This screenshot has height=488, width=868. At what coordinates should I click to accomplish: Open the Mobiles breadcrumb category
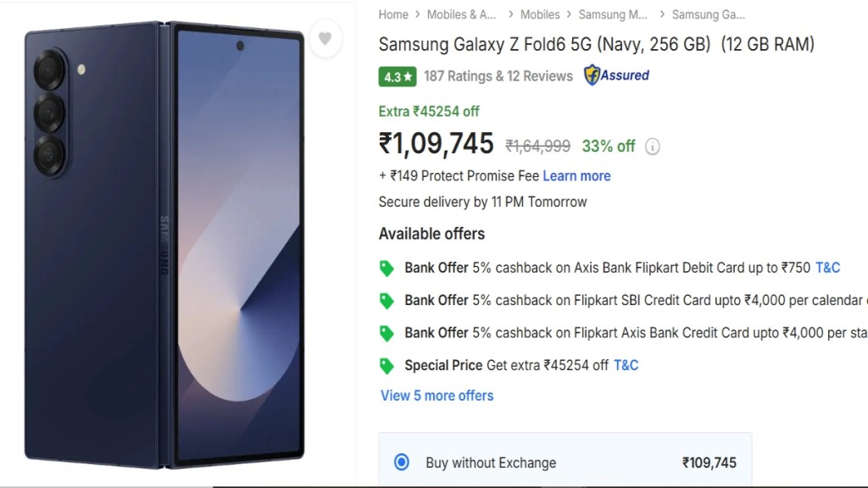click(540, 14)
